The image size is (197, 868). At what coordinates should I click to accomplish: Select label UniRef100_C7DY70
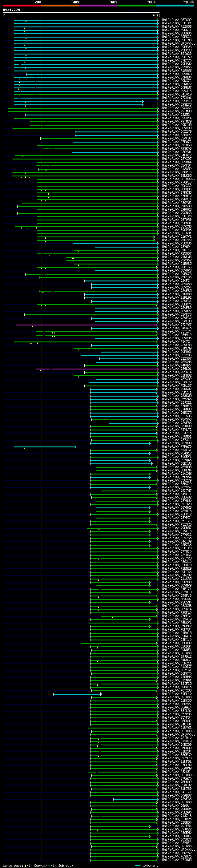point(177,61)
